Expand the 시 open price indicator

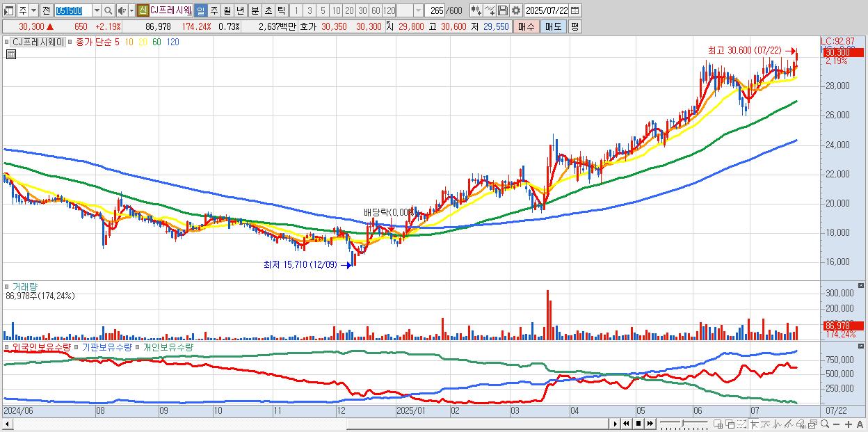[389, 26]
